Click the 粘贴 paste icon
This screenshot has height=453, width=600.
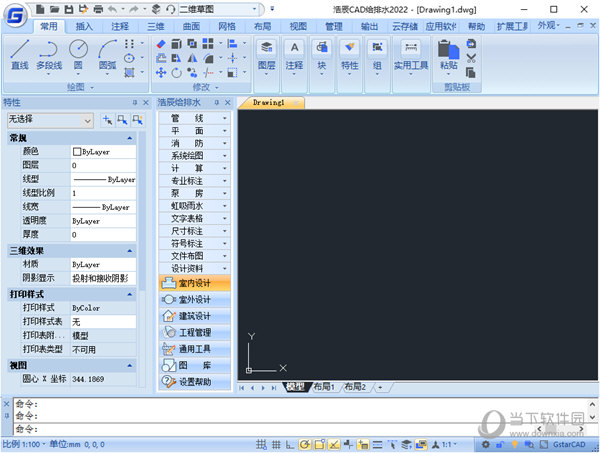point(448,50)
